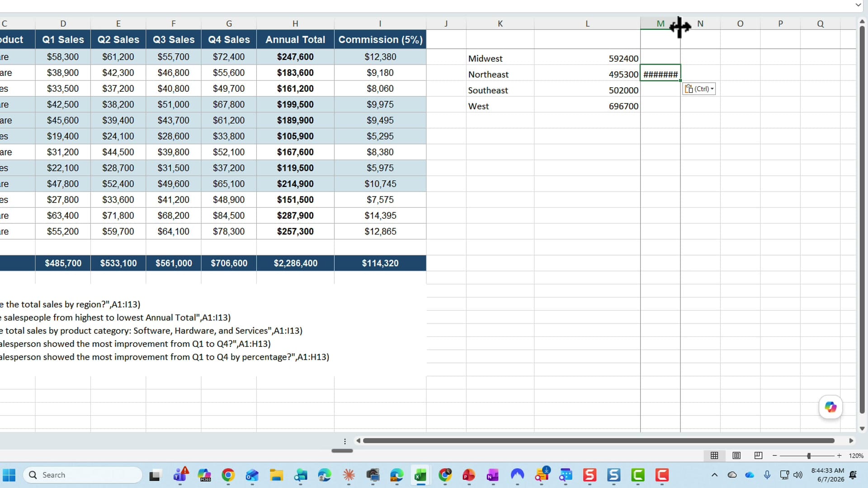The width and height of the screenshot is (868, 488).
Task: Open Excel from taskbar
Action: [x=420, y=475]
